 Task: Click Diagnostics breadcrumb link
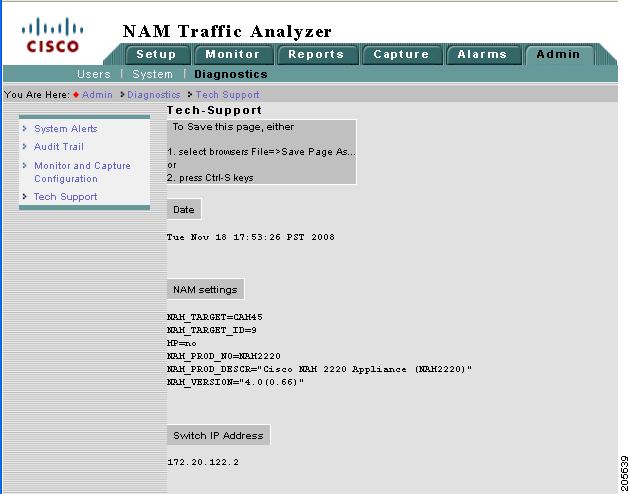click(153, 95)
